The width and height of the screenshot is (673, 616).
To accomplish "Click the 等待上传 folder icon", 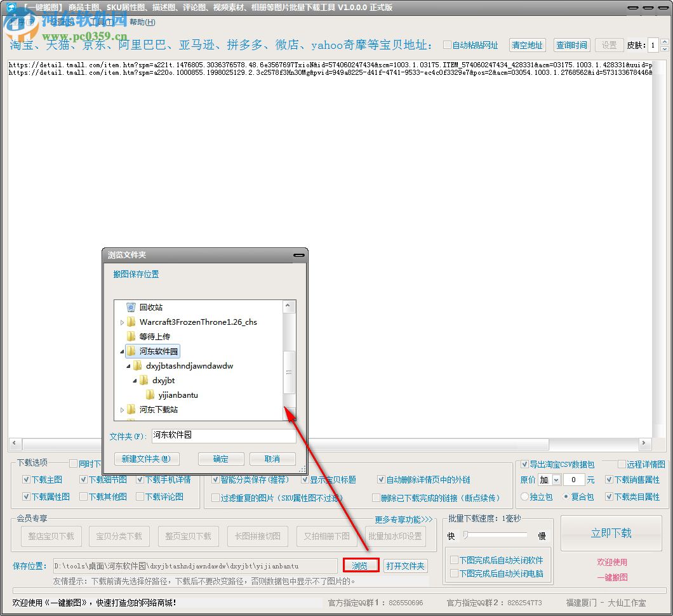I will [131, 336].
